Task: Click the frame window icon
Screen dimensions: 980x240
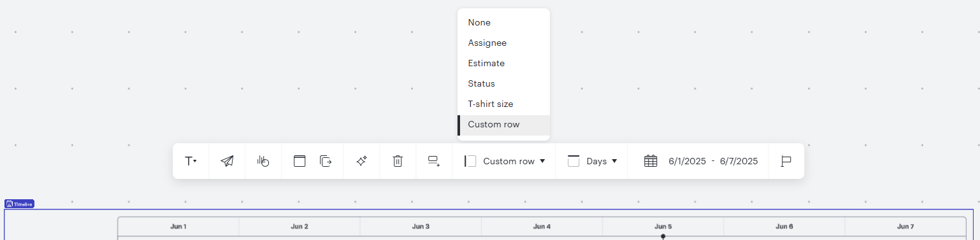Action: coord(299,161)
